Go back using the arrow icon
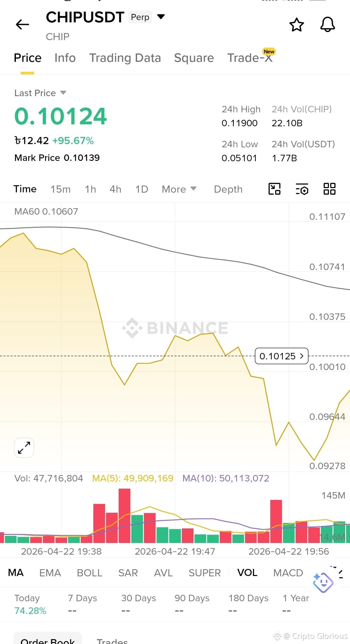Screen dimensions: 350x644 pyautogui.click(x=22, y=24)
